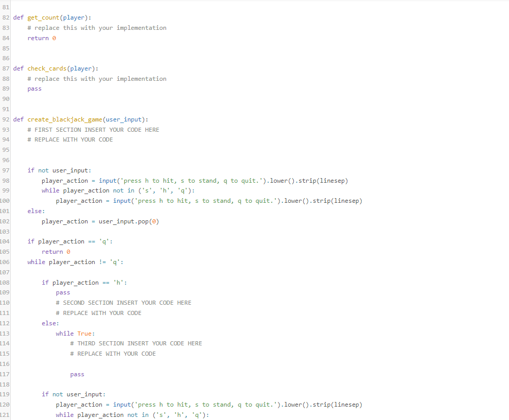Click '# SECOND SECTION INSERT YOUR CODE HERE' comment
The width and height of the screenshot is (509, 420).
[124, 303]
